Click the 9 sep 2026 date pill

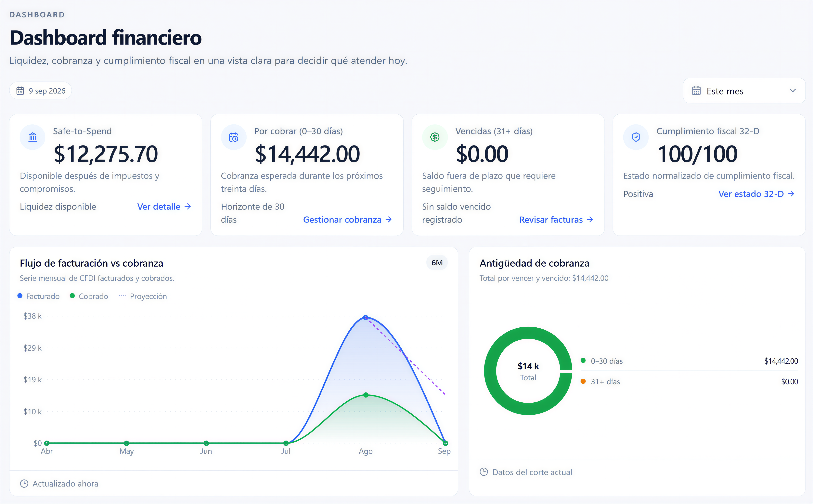(40, 91)
